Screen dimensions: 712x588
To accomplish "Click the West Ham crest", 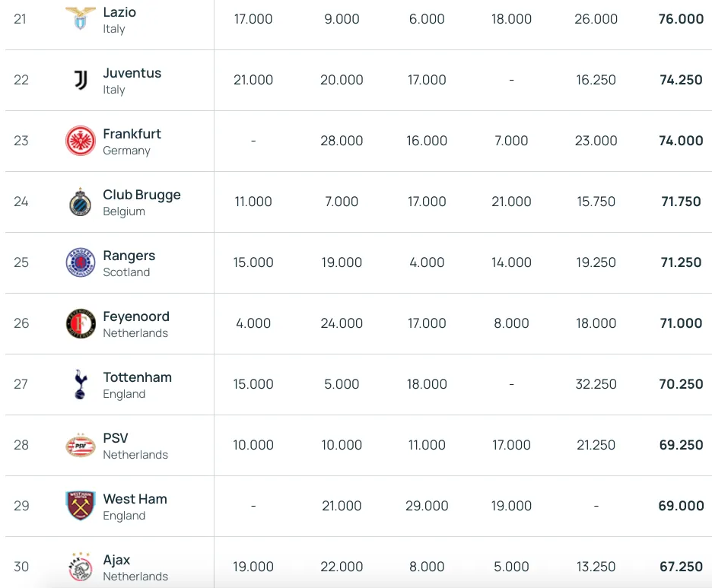I will pyautogui.click(x=81, y=506).
